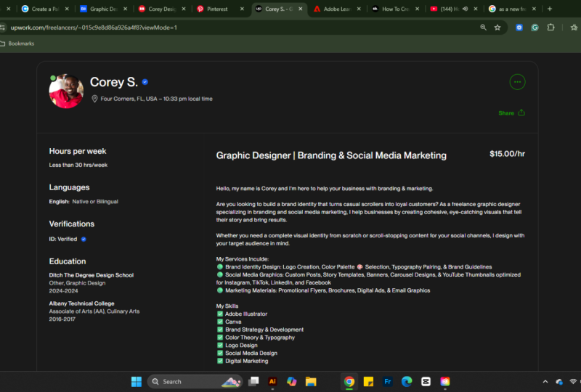Close the Pinterest tab

coord(242,9)
